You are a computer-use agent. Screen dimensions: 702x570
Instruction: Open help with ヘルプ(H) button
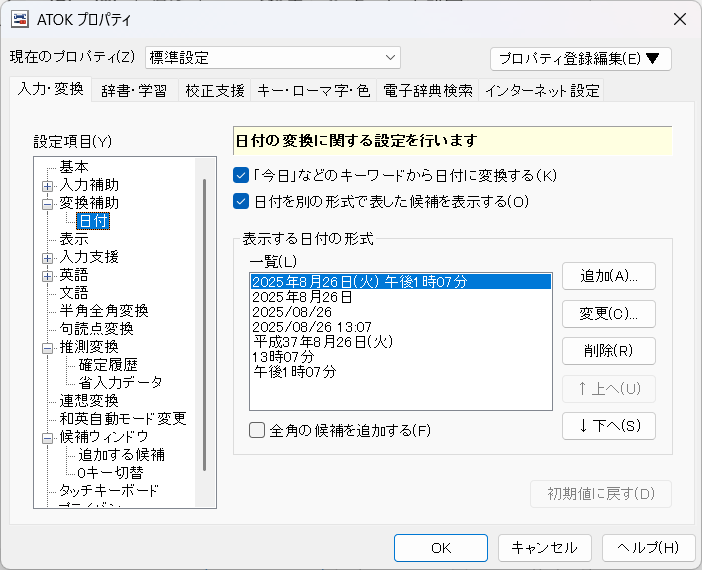[648, 548]
